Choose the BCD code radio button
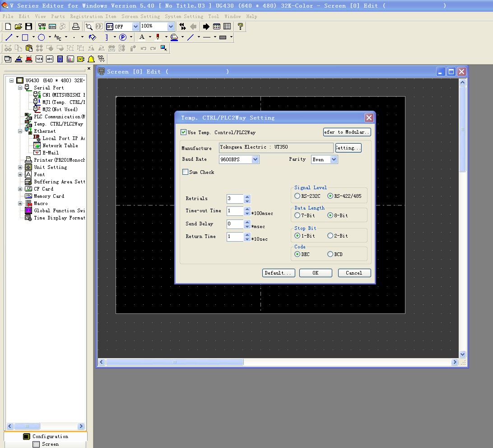 pyautogui.click(x=330, y=254)
